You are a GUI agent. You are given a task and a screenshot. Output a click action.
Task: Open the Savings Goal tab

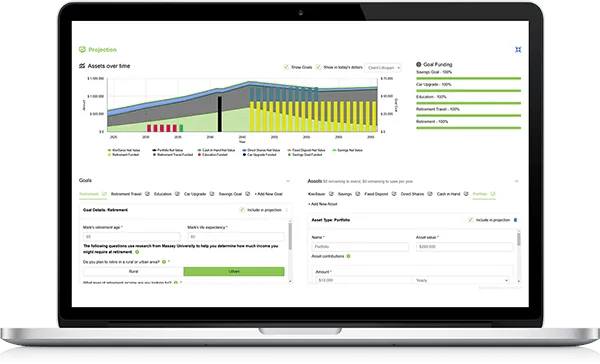click(x=230, y=194)
